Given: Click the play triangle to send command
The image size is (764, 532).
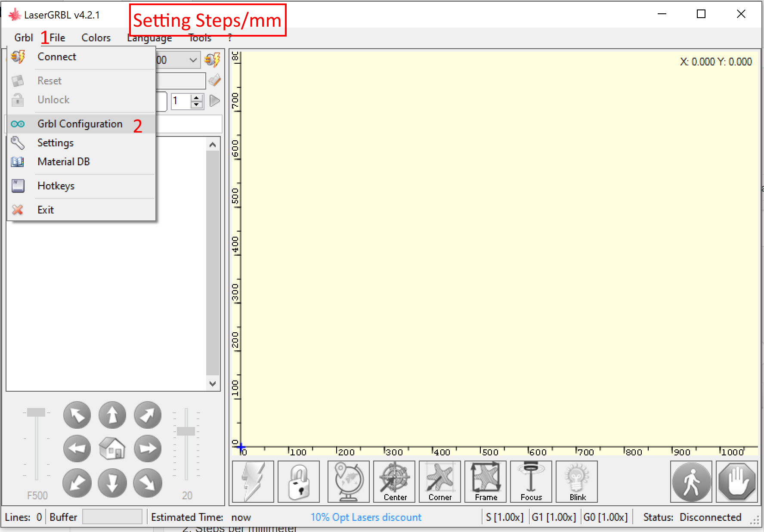Looking at the screenshot, I should click(x=214, y=101).
